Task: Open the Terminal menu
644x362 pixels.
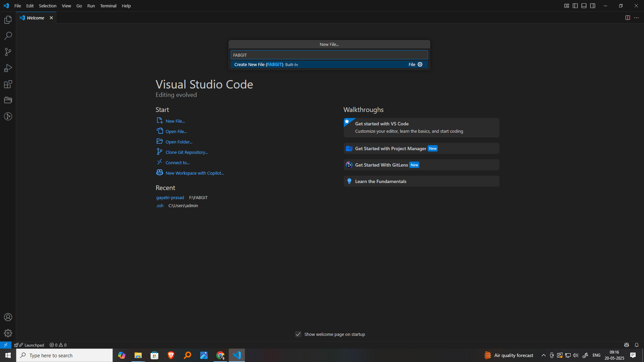Action: [x=108, y=6]
